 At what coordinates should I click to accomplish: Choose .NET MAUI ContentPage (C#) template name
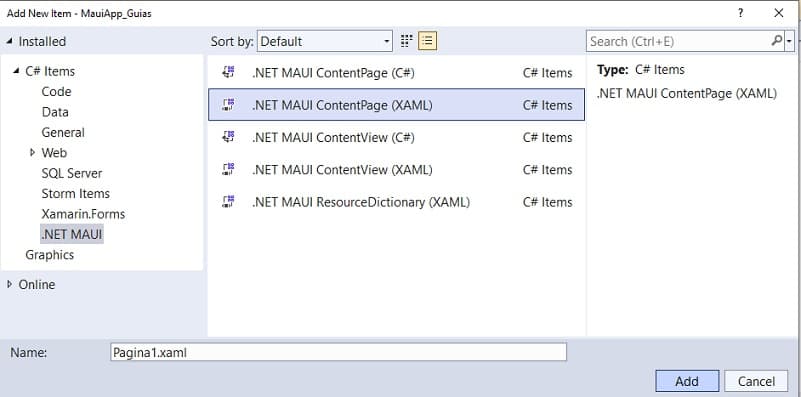point(333,73)
